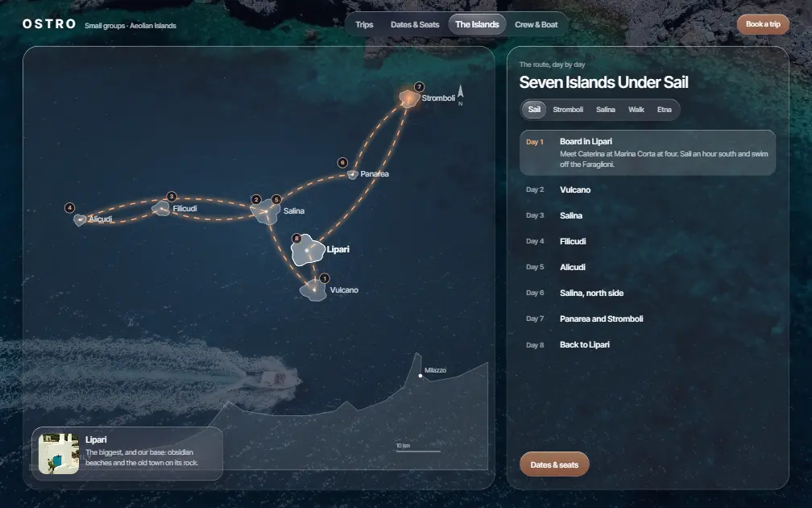Select The Islands tab

tap(477, 24)
